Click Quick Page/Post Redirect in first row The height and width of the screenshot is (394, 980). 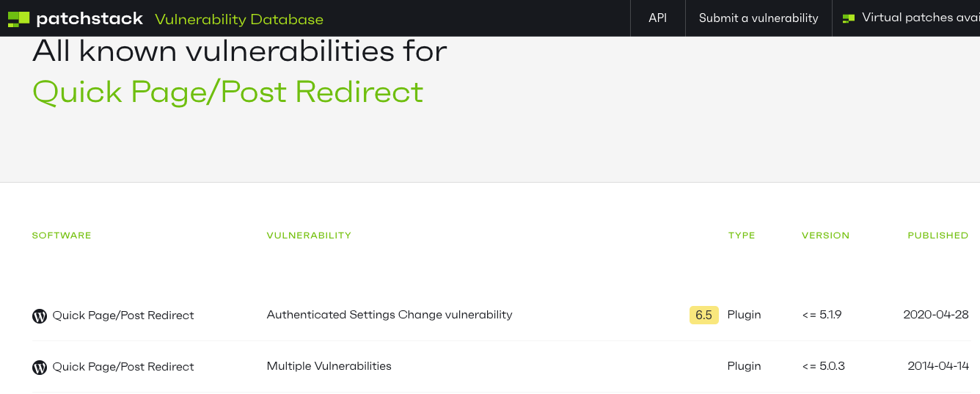pyautogui.click(x=123, y=315)
